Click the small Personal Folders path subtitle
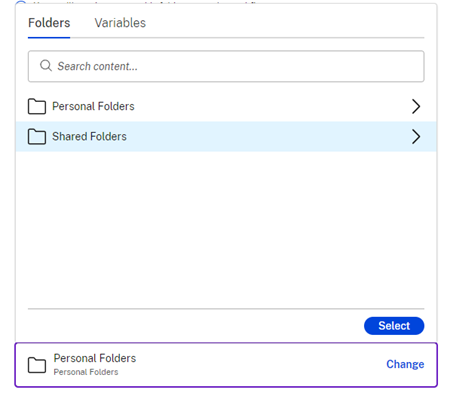450x396 pixels. pyautogui.click(x=86, y=372)
